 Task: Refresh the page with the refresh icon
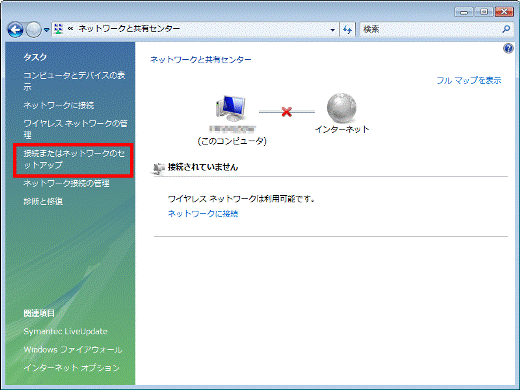click(347, 30)
